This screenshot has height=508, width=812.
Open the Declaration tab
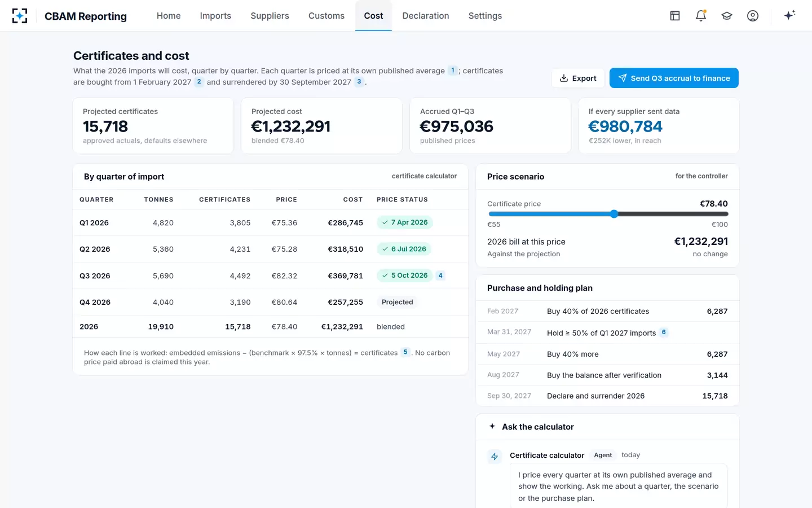click(x=426, y=16)
